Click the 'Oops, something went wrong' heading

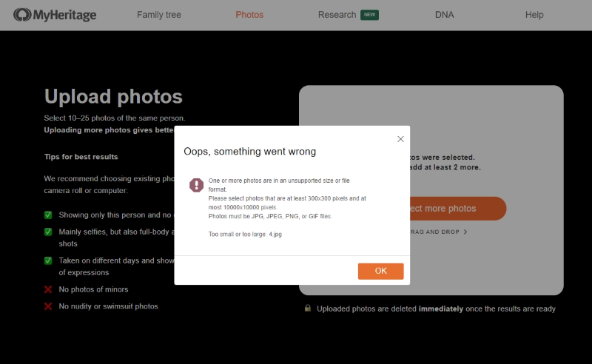pos(249,152)
